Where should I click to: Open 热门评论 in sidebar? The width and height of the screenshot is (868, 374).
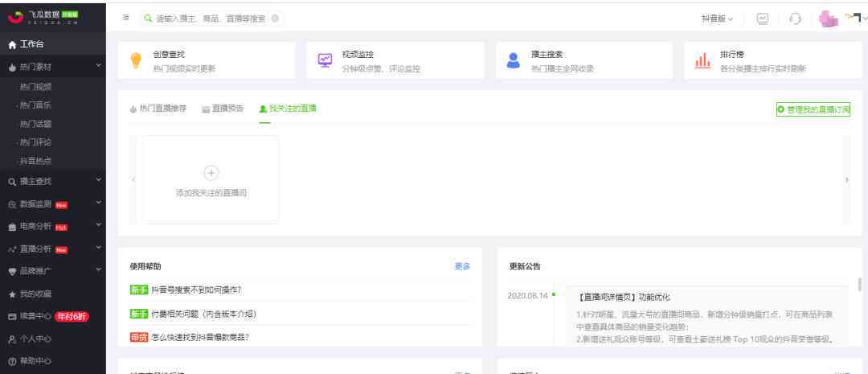pos(35,142)
